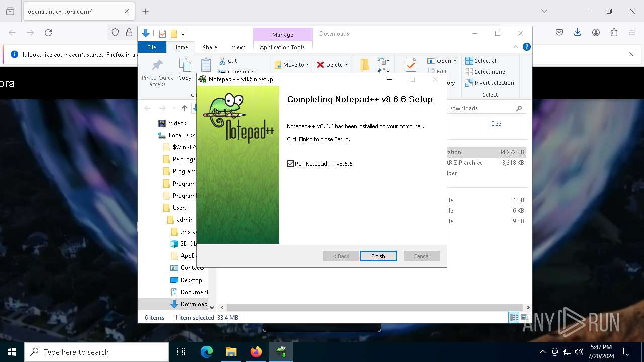Select the Videos item in navigation tree

tap(177, 123)
